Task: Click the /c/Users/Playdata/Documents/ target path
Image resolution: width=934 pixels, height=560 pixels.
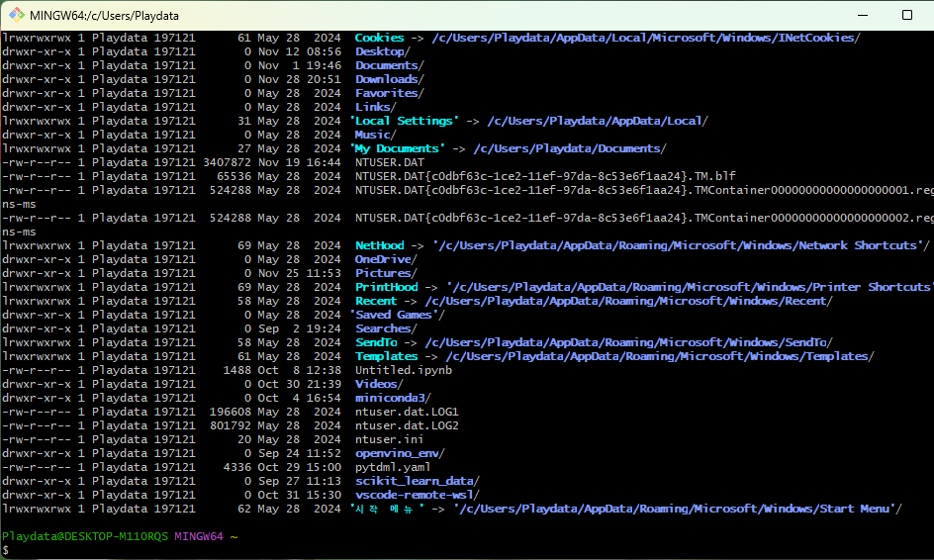Action: tap(570, 148)
